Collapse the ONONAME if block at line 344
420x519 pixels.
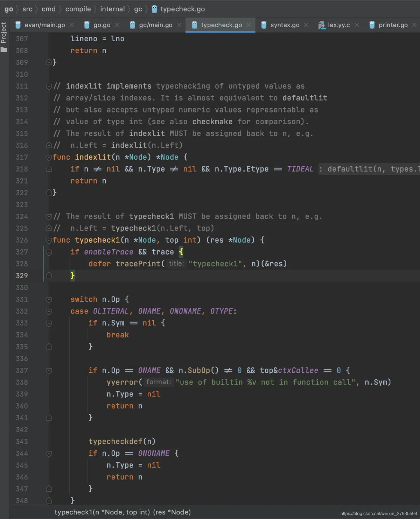(x=49, y=454)
